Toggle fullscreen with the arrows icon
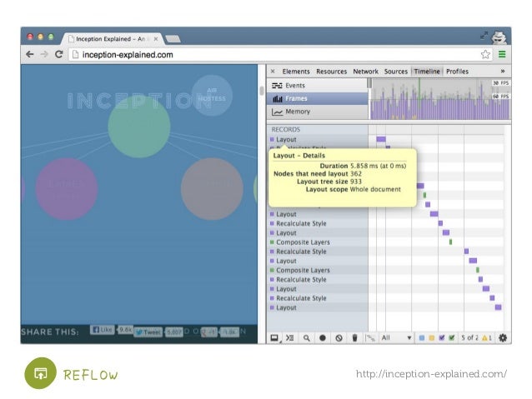 point(484,35)
